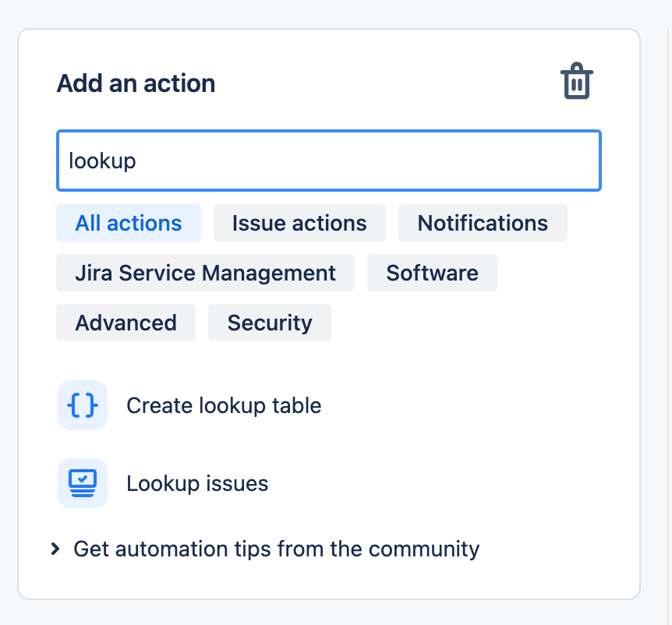This screenshot has width=672, height=625.
Task: Click the lookup search input field
Action: pyautogui.click(x=328, y=161)
